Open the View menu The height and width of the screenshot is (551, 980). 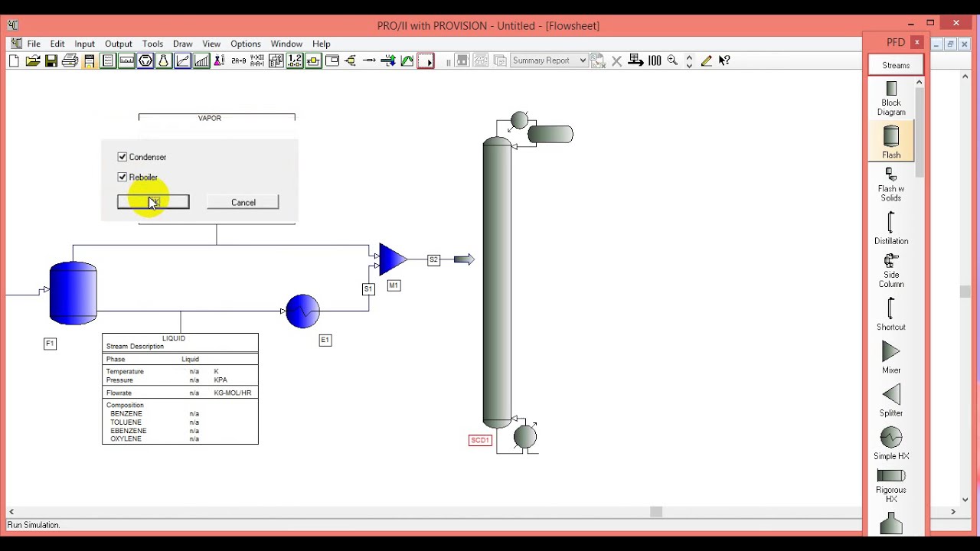click(211, 44)
